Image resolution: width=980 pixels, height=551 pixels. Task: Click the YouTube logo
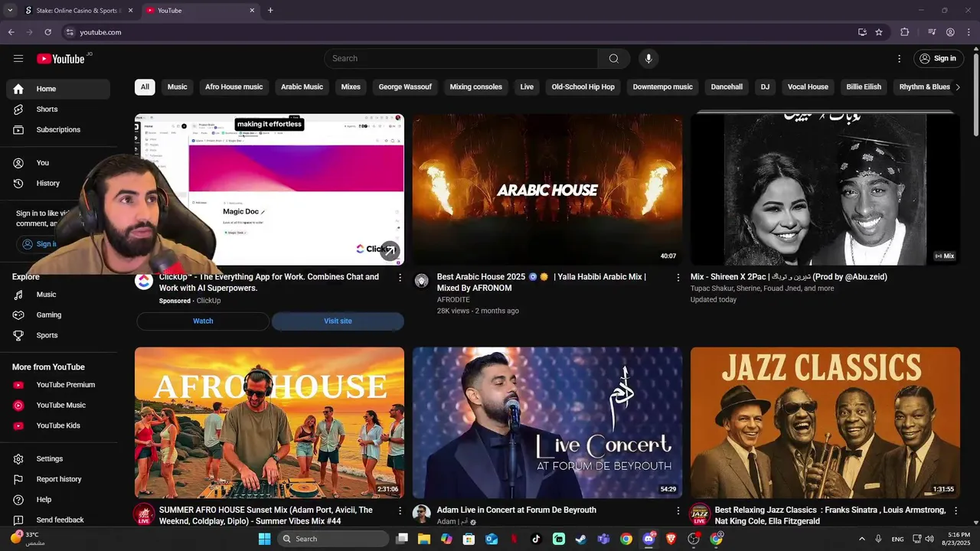61,59
